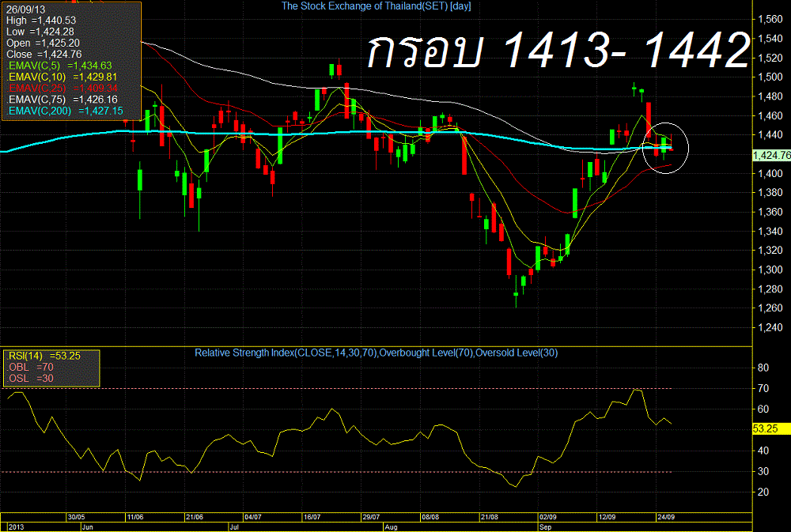
Task: Click the 1,500 price axis label
Action: [770, 77]
